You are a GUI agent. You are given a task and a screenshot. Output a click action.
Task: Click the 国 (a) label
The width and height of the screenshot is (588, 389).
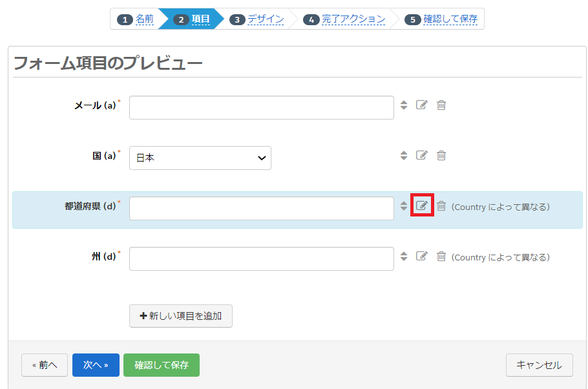click(104, 156)
